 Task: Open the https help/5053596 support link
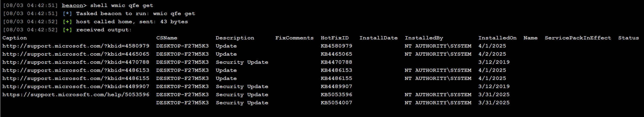click(x=76, y=95)
